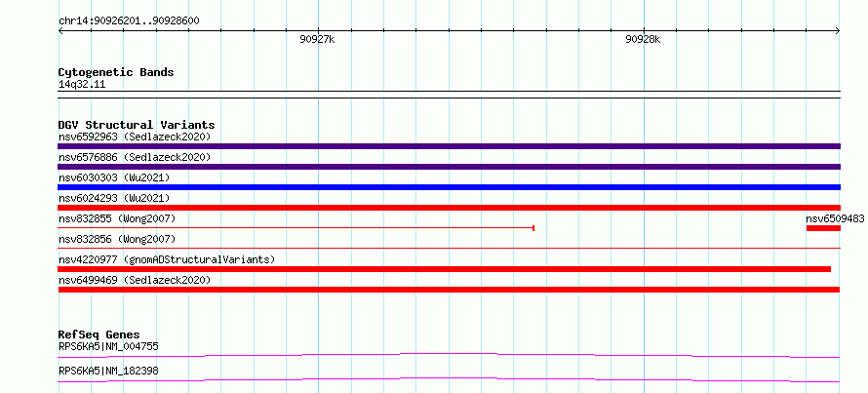The width and height of the screenshot is (868, 393).
Task: Open gene label RPS6KA5|NM_182398
Action: click(108, 371)
